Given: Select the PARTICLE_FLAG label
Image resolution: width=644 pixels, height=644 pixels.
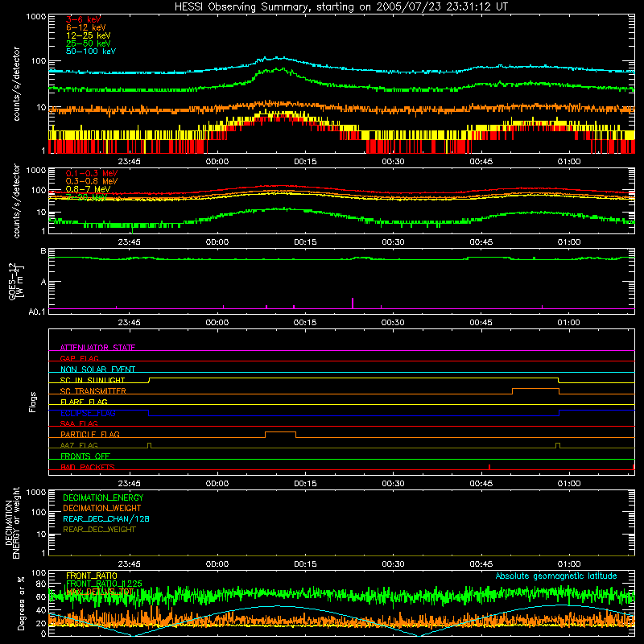Looking at the screenshot, I should [90, 434].
